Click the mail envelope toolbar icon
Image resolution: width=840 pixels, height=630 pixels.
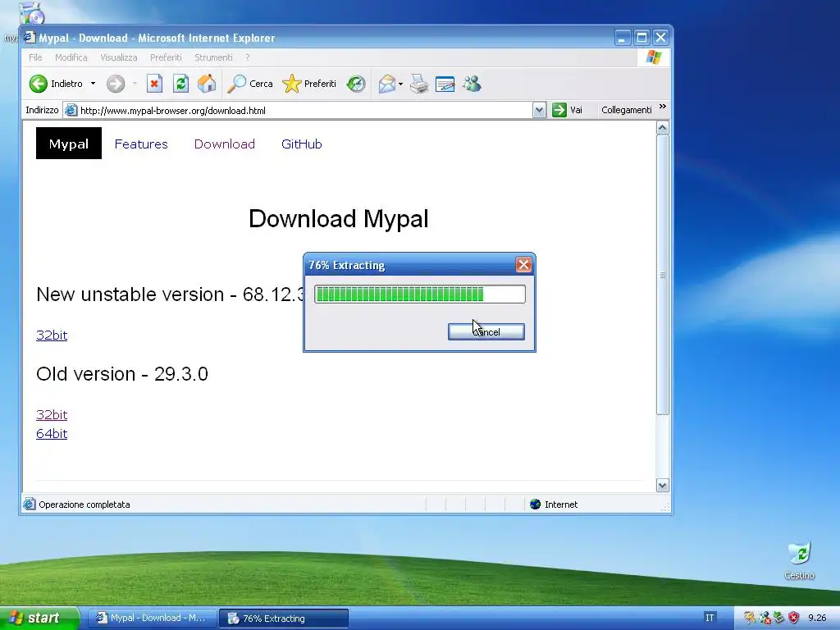click(x=387, y=84)
